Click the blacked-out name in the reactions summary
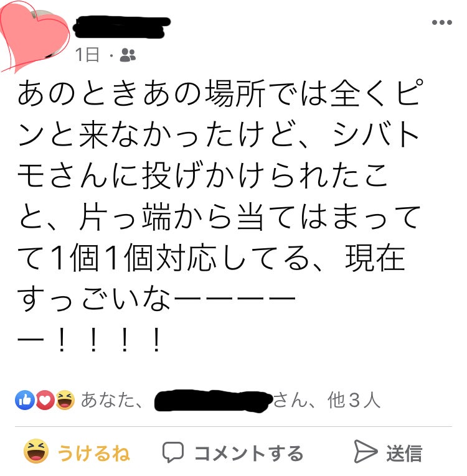Viewport: 467px width, 476px height. tap(214, 401)
